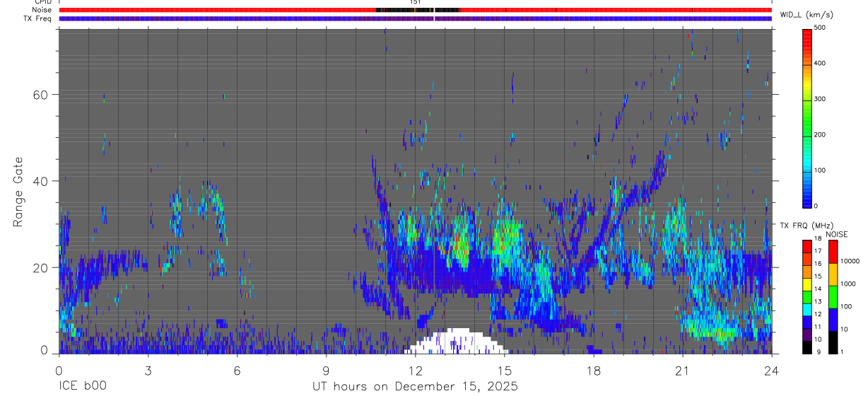The image size is (868, 401).
Task: Click the blue 11–12 MHz segment of TX FRQ colorbar
Action: [x=807, y=321]
